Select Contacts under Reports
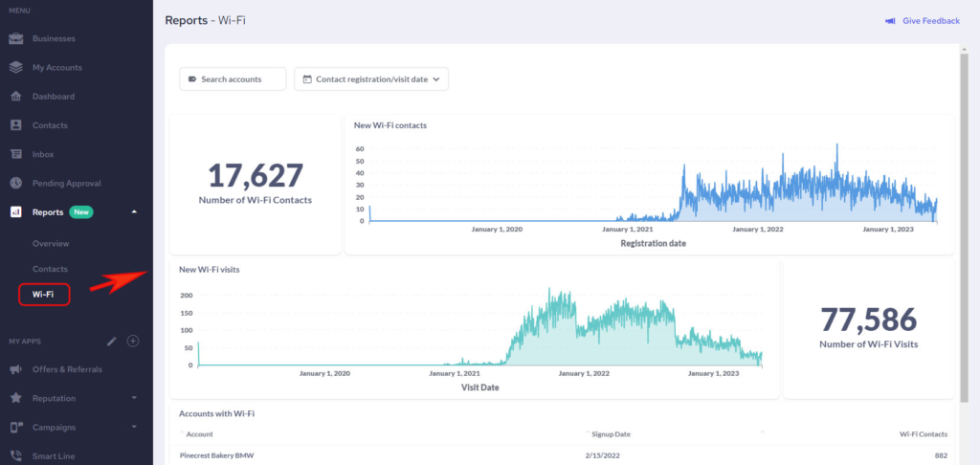Viewport: 980px width, 465px height. pos(50,269)
